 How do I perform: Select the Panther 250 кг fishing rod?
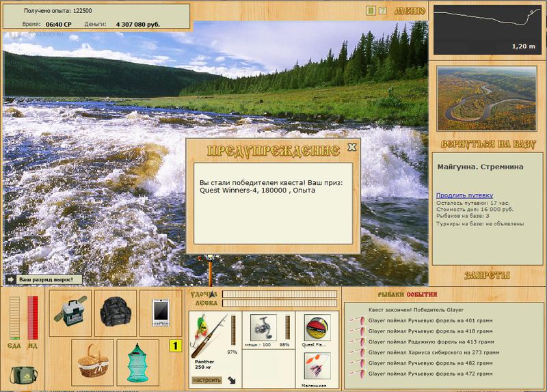click(x=209, y=335)
